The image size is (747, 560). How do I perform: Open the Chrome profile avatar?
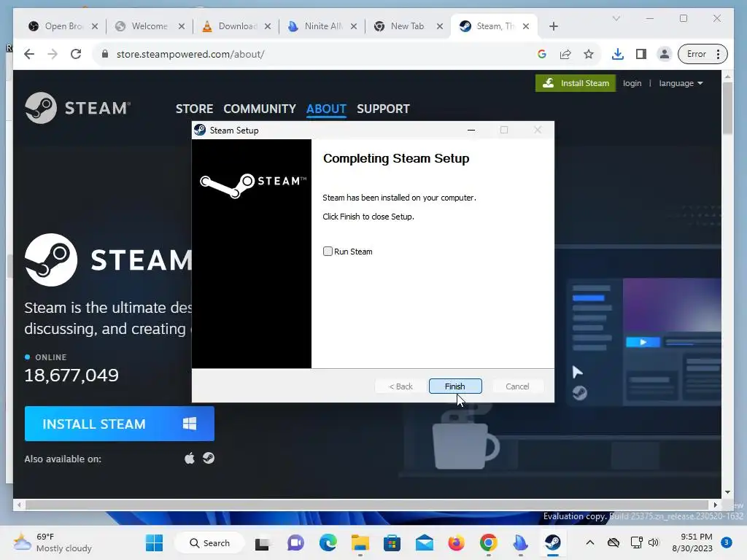click(x=664, y=54)
